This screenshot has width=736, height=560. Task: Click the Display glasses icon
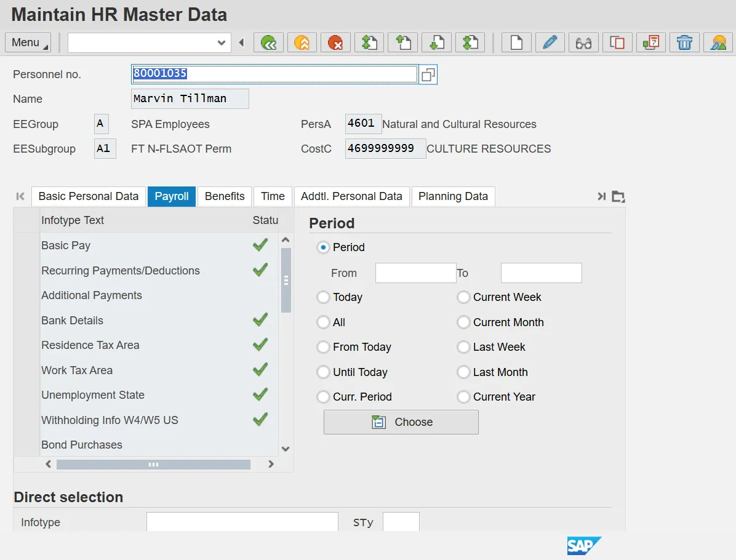click(583, 42)
